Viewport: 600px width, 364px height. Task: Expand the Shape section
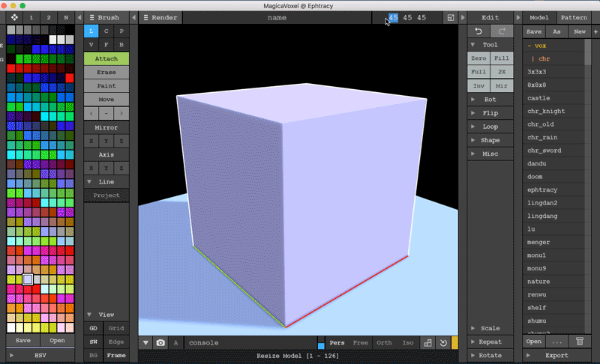pos(490,140)
